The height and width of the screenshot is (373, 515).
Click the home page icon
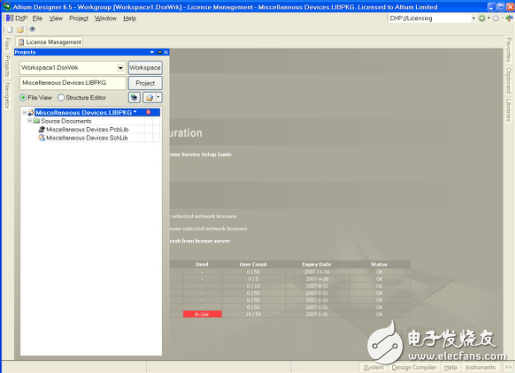point(509,18)
